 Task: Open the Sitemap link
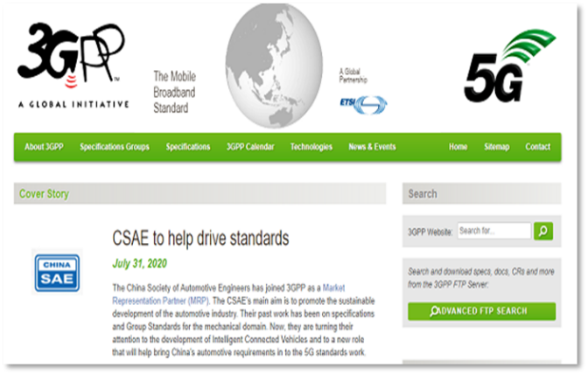[496, 147]
